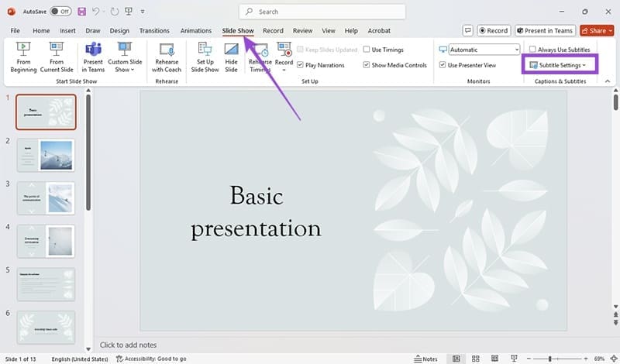Switch to the Transitions tab
Viewport: 620px width, 364px height.
154,31
